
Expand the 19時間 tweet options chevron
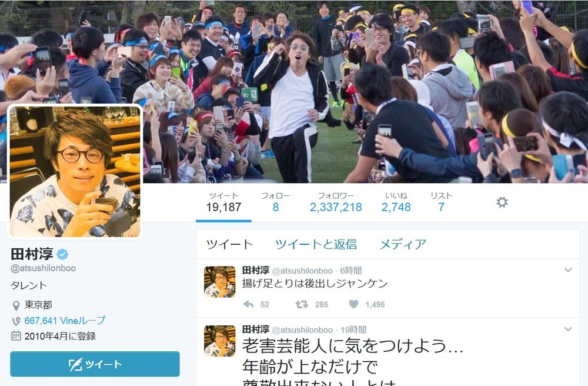click(x=568, y=329)
